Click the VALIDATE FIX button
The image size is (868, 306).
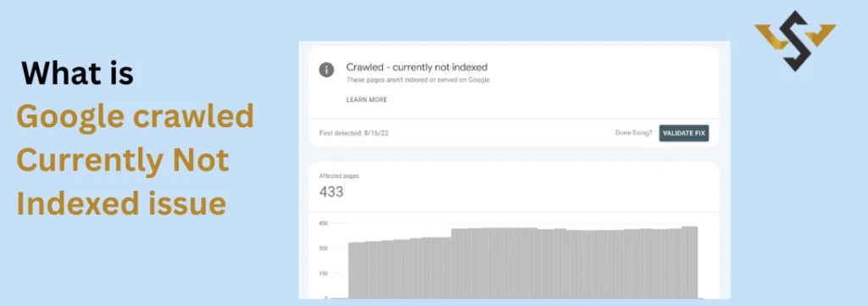click(x=684, y=133)
